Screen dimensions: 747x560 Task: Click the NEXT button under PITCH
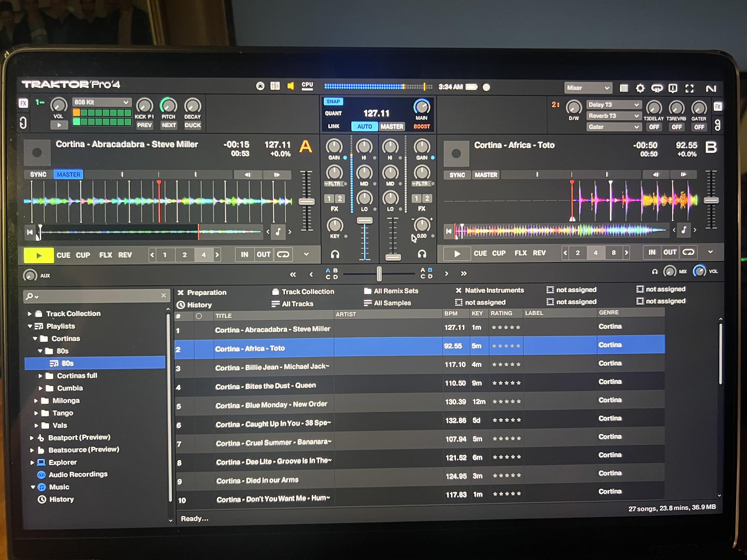[x=169, y=125]
